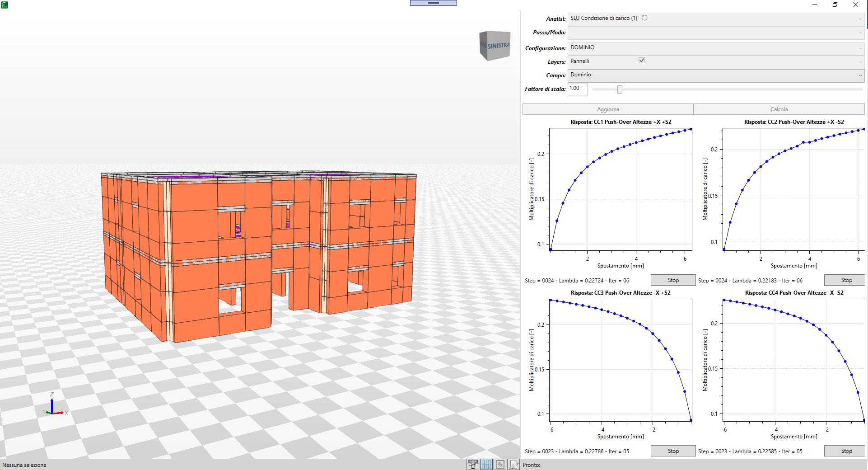Stop the CC4 Push-Over -X -S2 analysis
The height and width of the screenshot is (470, 868).
(846, 451)
